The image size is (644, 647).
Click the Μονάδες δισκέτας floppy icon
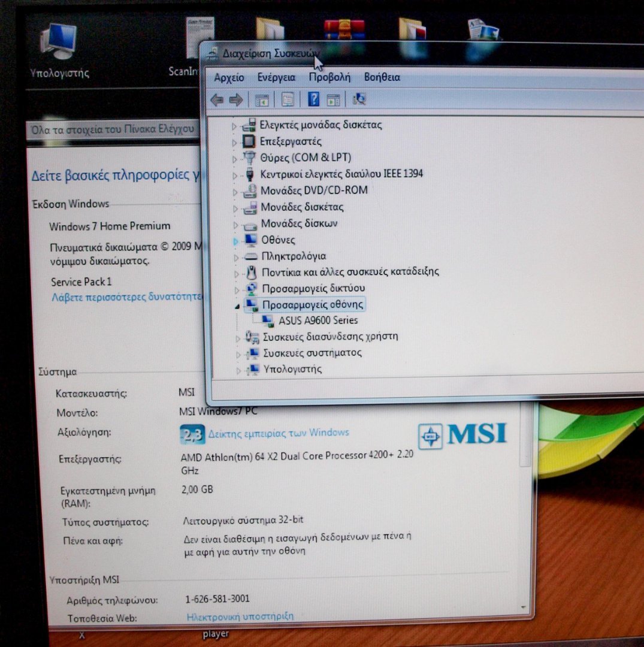250,207
